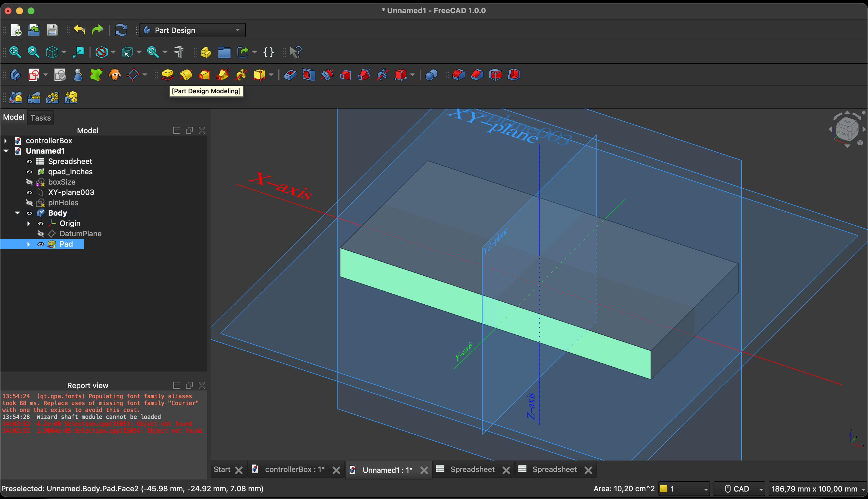Open the Measure tool (caliper icon)
Screen dimensions: 868x499
tap(179, 52)
